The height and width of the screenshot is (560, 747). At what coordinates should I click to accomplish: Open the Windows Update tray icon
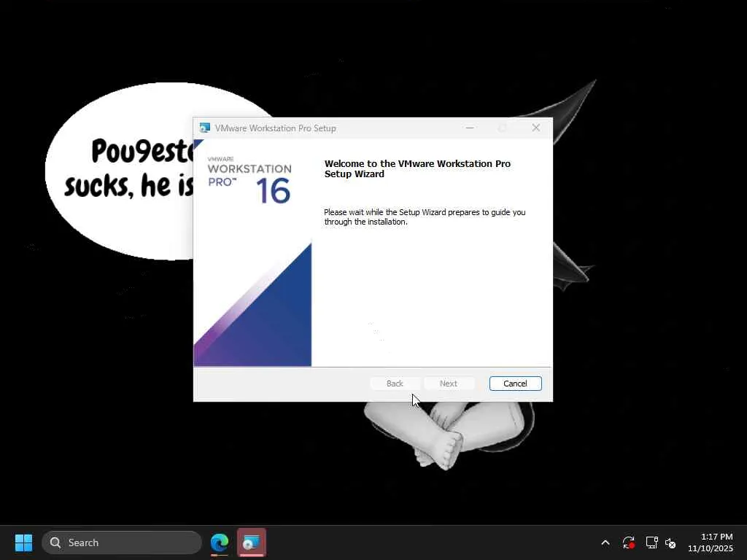628,542
